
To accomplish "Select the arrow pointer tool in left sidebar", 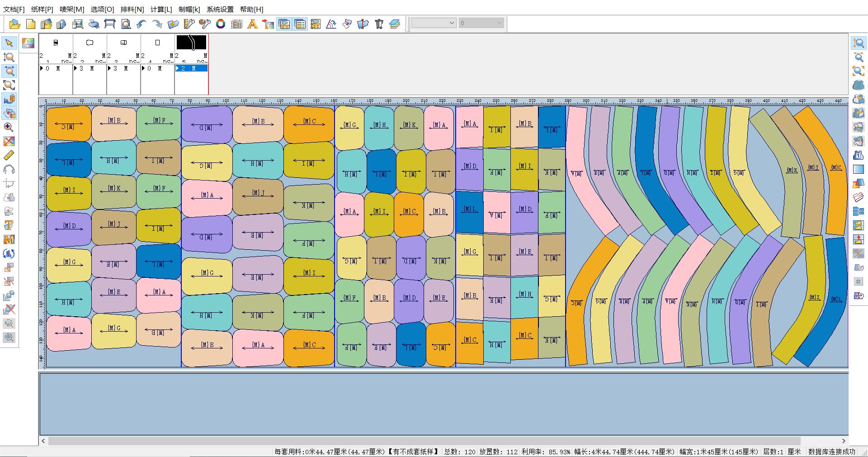I will [x=9, y=43].
